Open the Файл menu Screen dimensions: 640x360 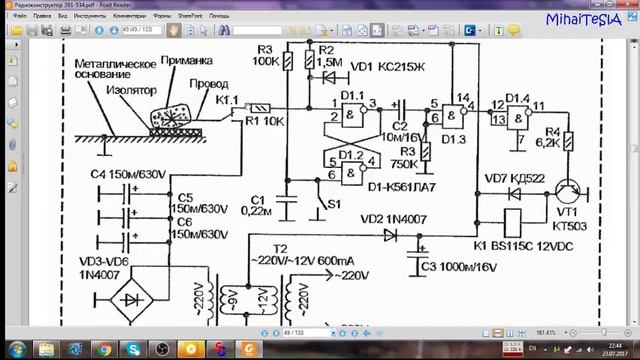tap(20, 16)
